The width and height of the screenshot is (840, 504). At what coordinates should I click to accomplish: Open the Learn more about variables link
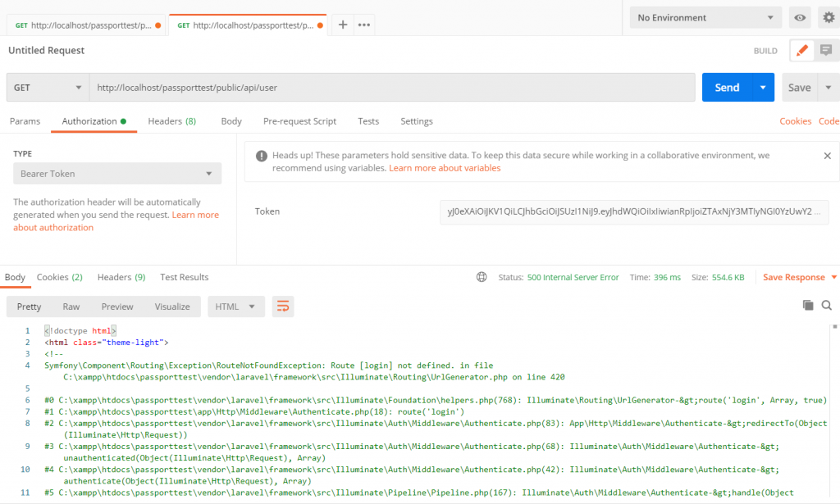point(445,168)
